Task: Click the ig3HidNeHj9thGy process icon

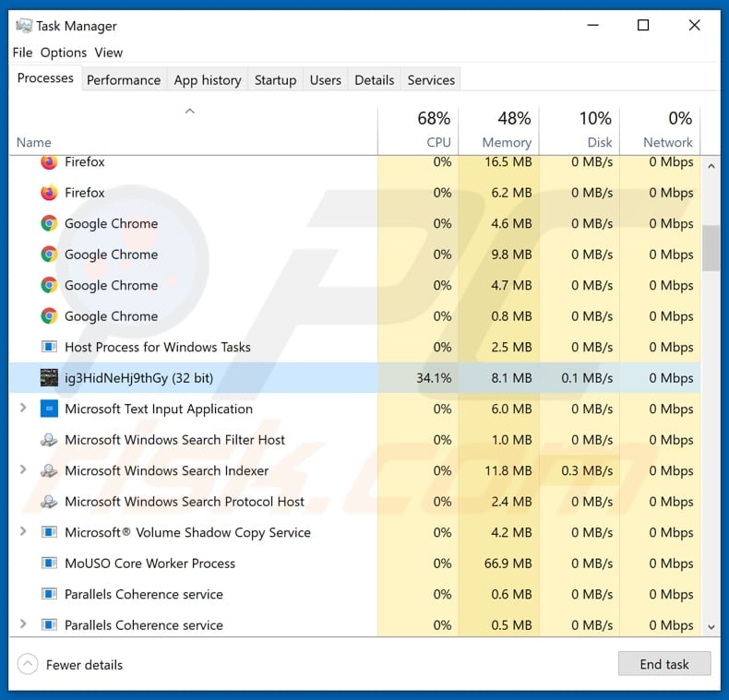Action: [49, 378]
